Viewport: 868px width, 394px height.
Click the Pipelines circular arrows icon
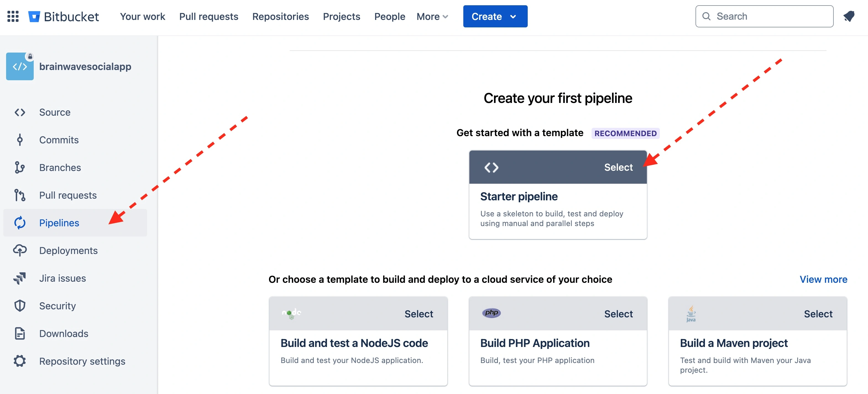20,223
